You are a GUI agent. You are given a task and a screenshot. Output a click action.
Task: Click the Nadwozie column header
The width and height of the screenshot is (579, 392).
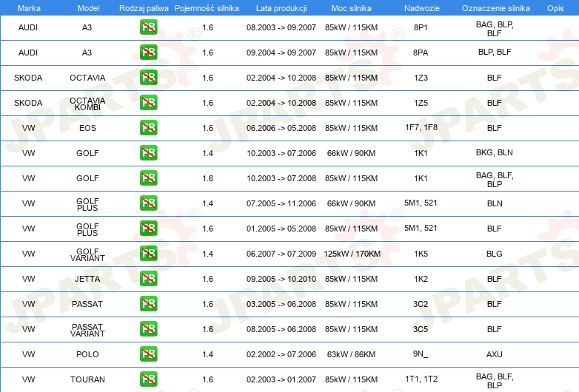pos(422,8)
